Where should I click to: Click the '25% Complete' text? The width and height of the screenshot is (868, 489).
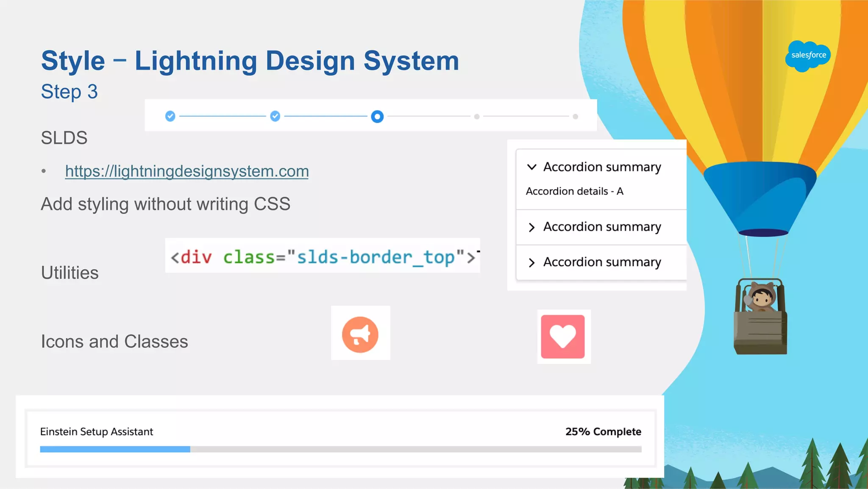[603, 432]
